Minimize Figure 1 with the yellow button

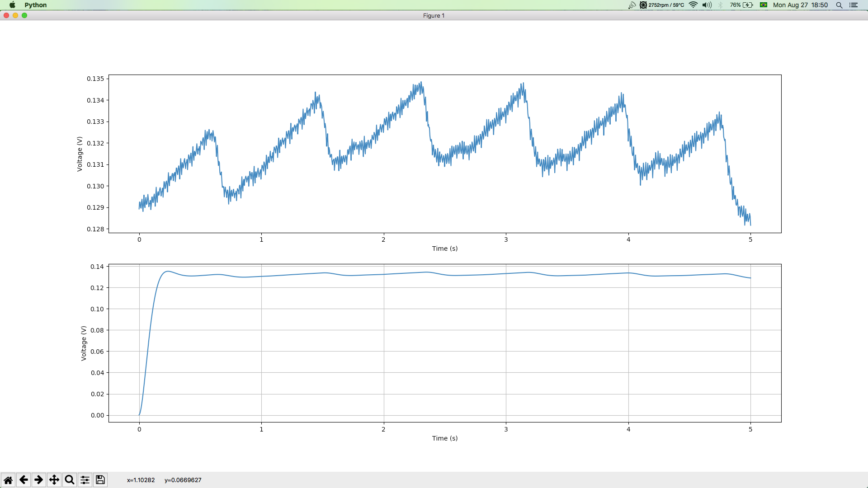click(15, 15)
